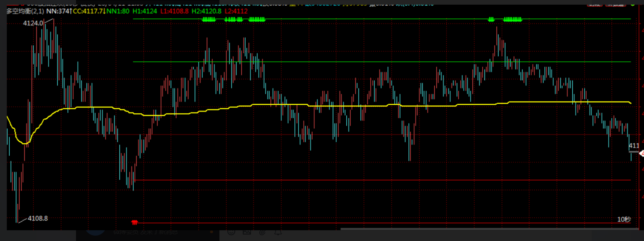
Task: Click the second green down-arrow cluster on top line
Action: (234, 19)
